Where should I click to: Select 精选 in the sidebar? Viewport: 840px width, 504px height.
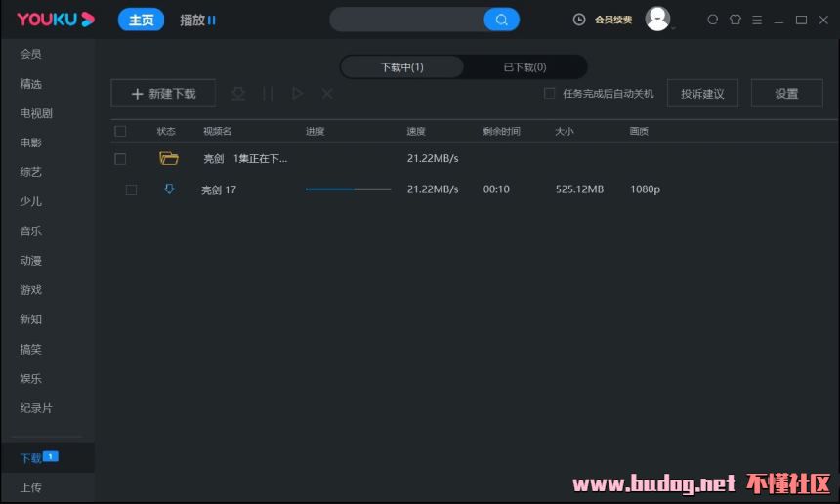point(30,84)
